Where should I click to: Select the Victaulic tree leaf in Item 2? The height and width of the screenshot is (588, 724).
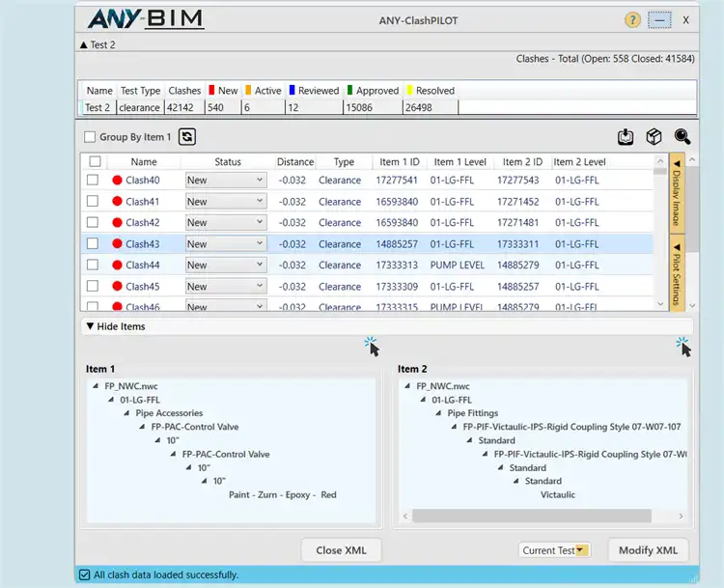pyautogui.click(x=558, y=494)
